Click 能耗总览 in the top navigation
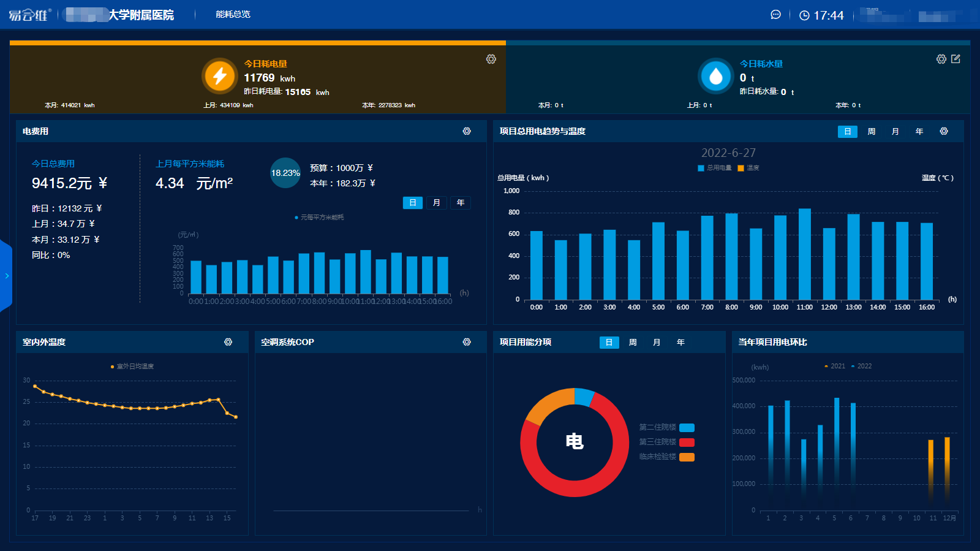The image size is (980, 551). (233, 14)
